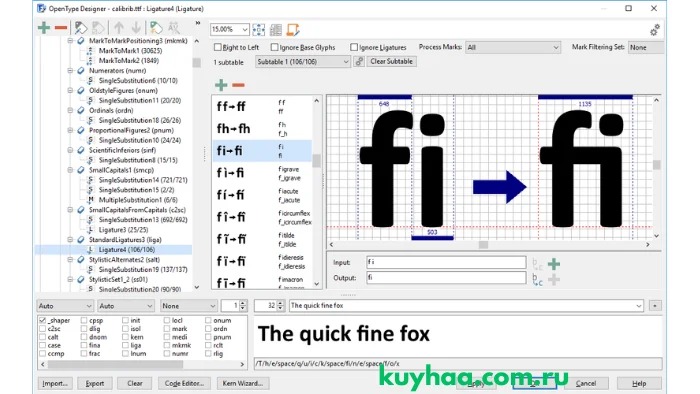
Task: Click into the Input glyph name field
Action: click(446, 262)
